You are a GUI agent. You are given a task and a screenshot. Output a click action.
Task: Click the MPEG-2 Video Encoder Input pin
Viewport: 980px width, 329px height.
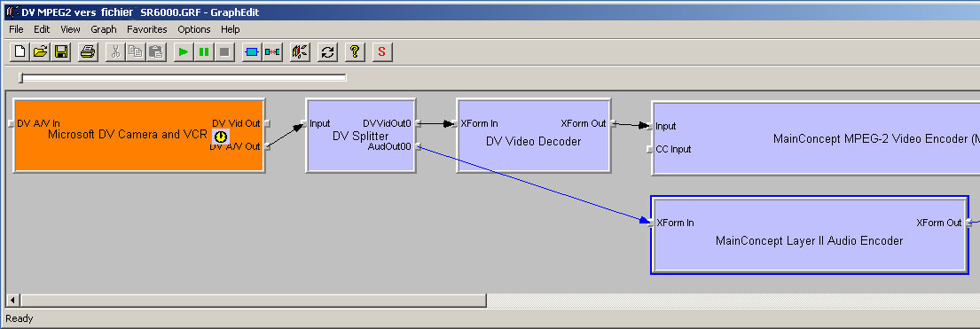click(650, 126)
